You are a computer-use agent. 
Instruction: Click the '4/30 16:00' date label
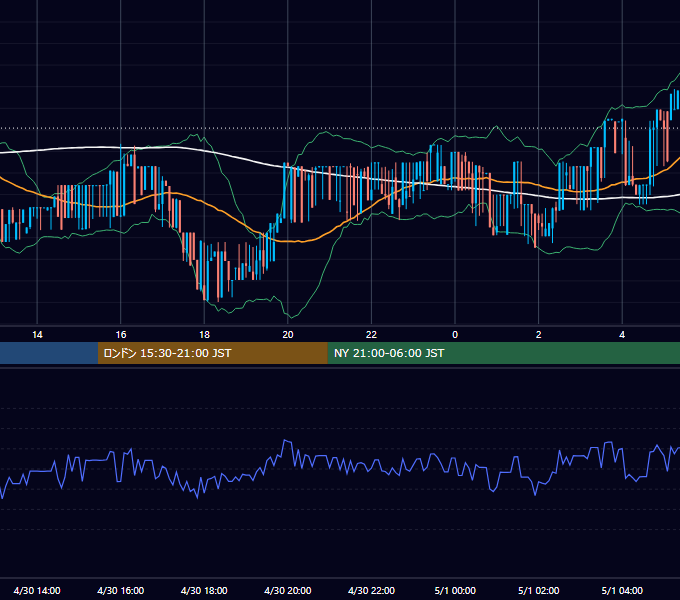click(x=121, y=590)
